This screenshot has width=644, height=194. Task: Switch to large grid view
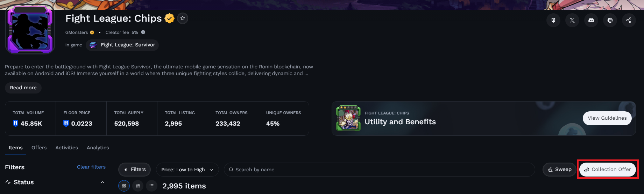tap(124, 186)
